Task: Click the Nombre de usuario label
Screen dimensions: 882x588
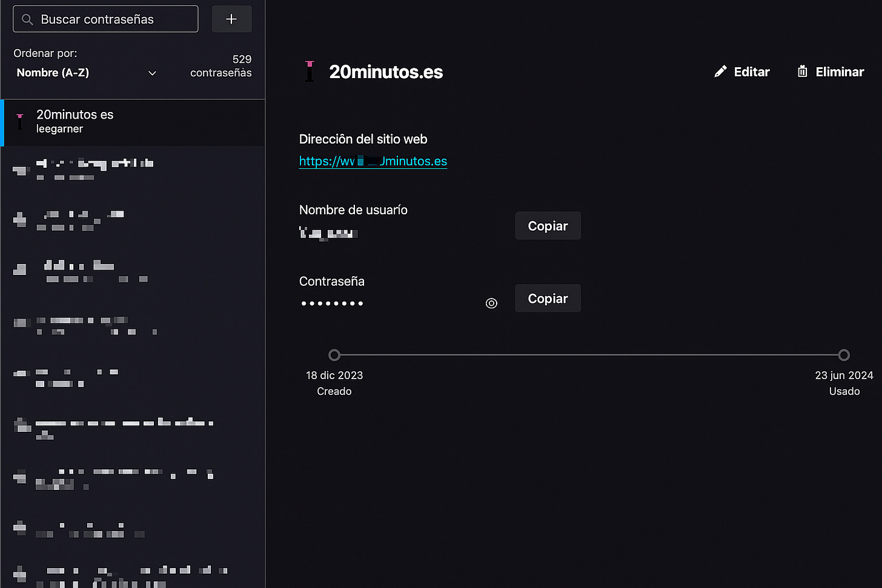Action: (x=353, y=210)
